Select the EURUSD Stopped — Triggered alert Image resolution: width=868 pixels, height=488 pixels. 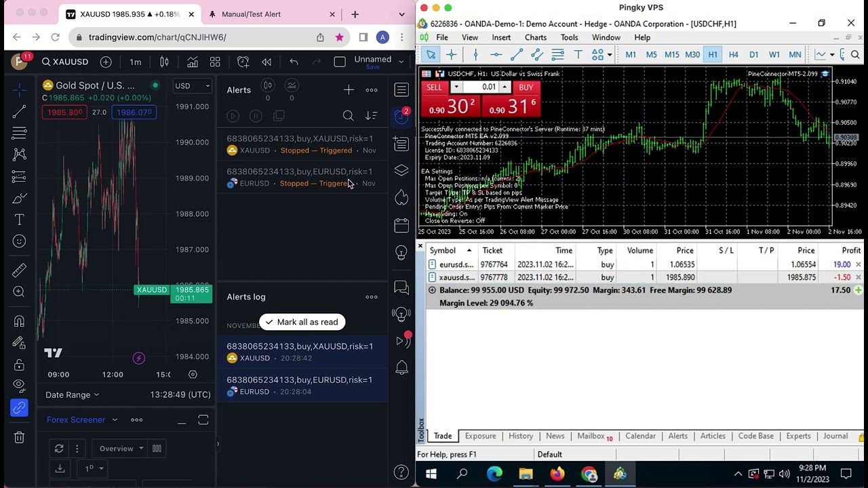pos(302,178)
